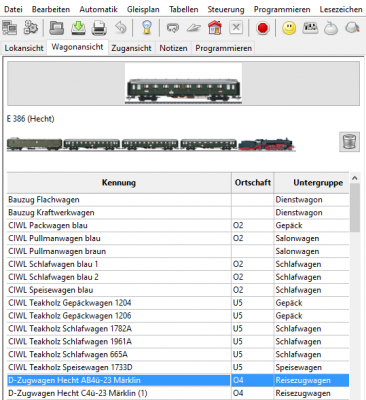
Task: Open the Automatik menu
Action: coord(98,9)
